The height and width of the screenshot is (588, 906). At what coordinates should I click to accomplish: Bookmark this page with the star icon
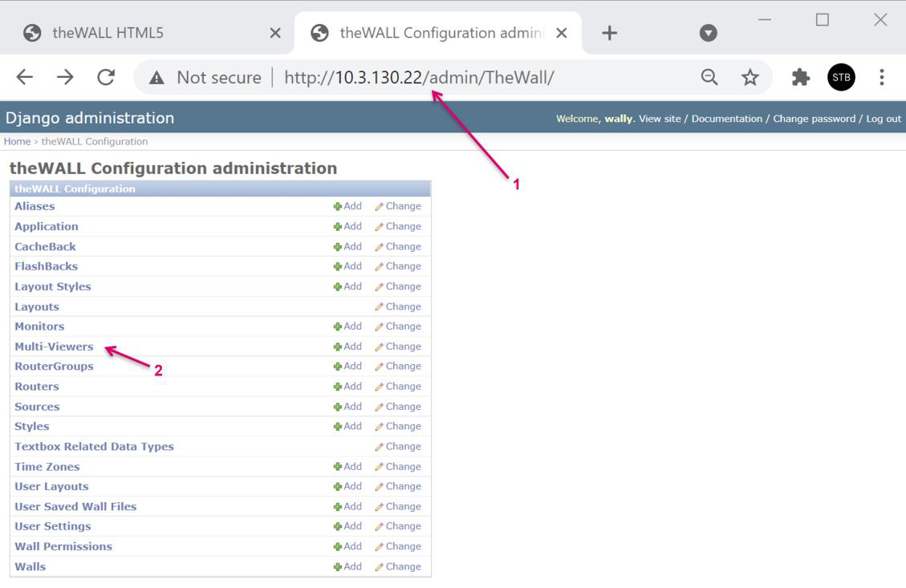(750, 77)
